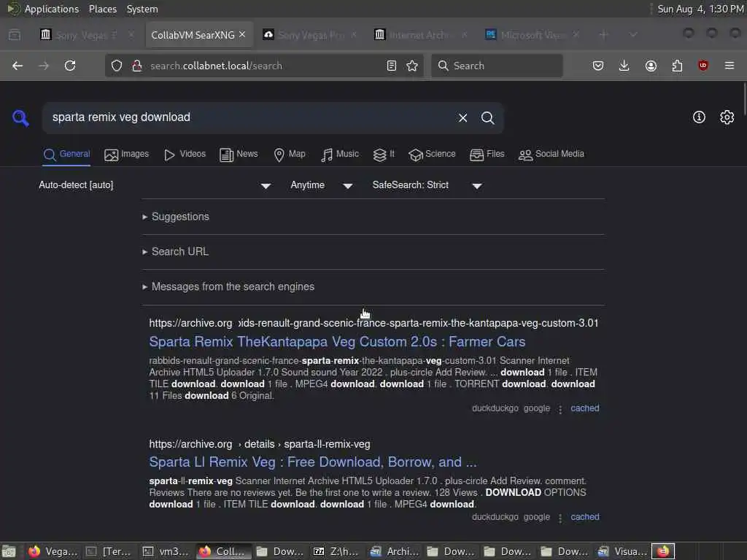Switch to the It search category
747x560 pixels.
[384, 155]
